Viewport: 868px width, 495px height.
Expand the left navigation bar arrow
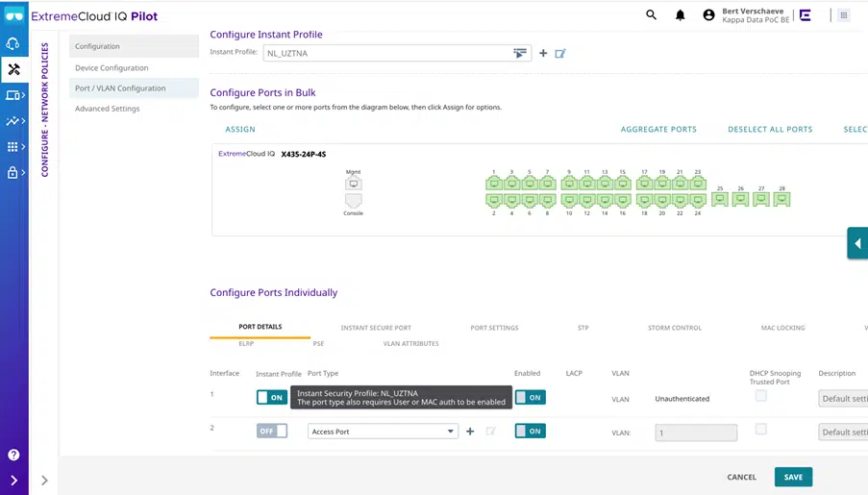13,480
